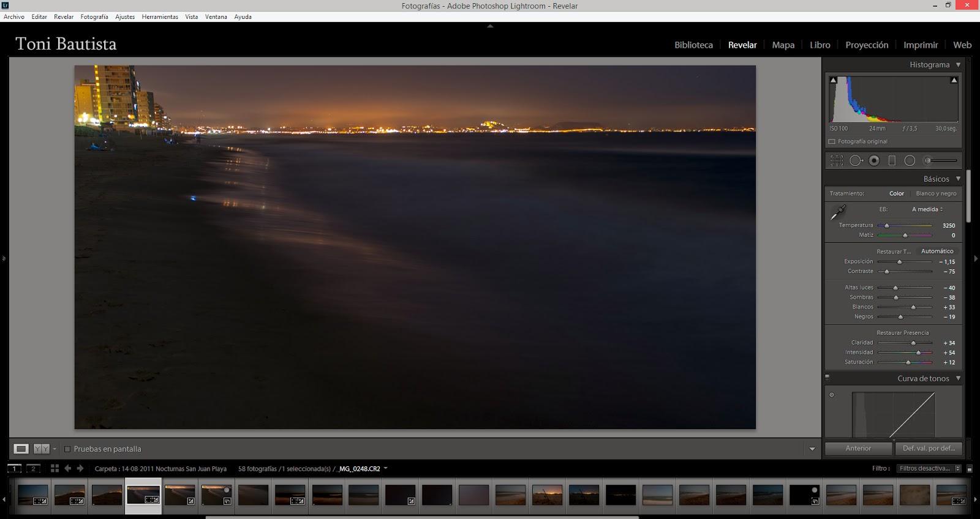Set treatment to Color
Viewport: 980px width, 519px height.
click(x=897, y=193)
